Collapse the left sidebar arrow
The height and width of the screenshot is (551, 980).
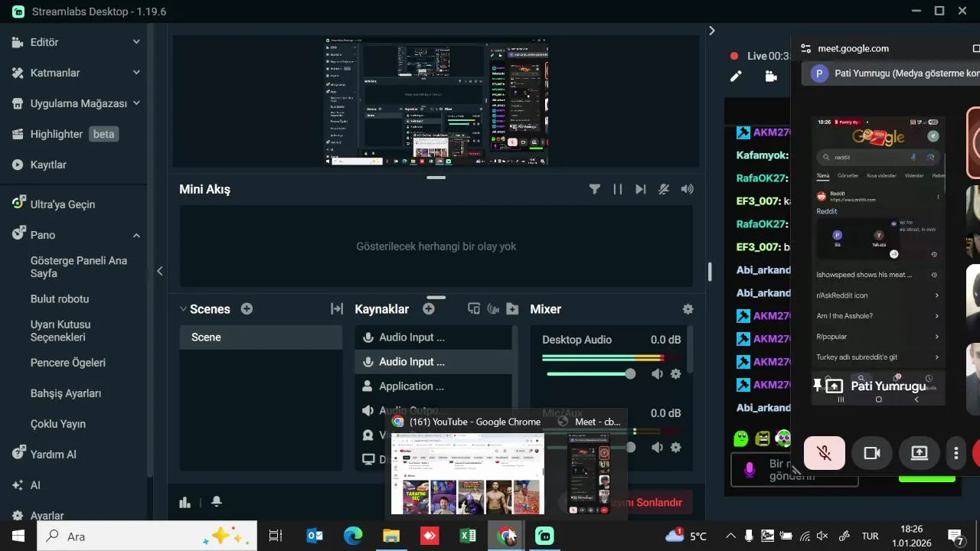159,271
